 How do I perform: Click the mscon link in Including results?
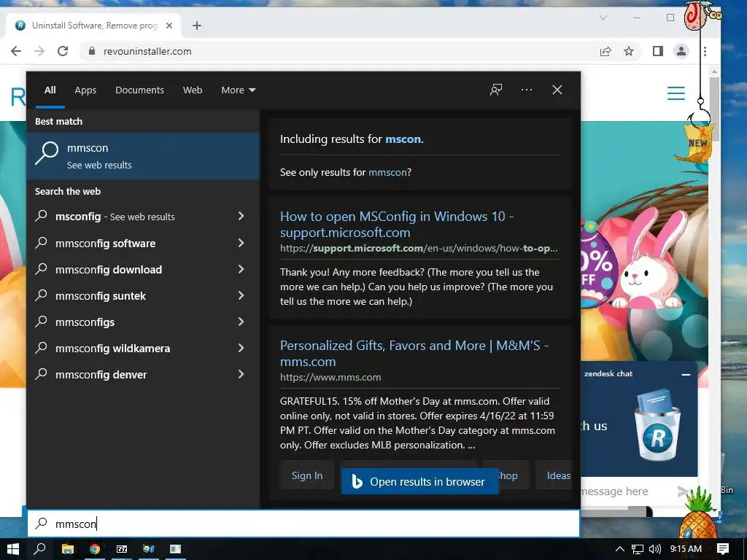[403, 139]
